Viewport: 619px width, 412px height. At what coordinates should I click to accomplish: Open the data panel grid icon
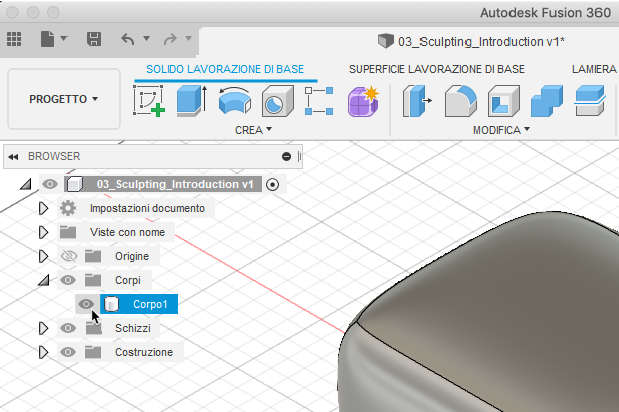point(14,39)
